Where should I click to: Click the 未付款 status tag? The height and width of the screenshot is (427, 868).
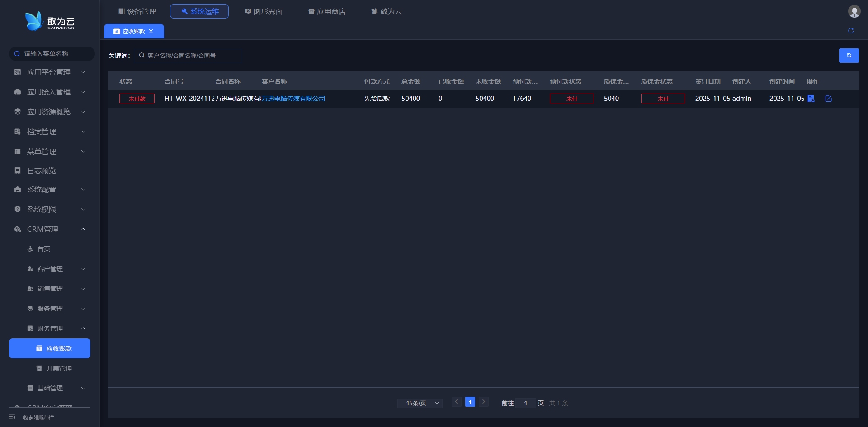(137, 99)
